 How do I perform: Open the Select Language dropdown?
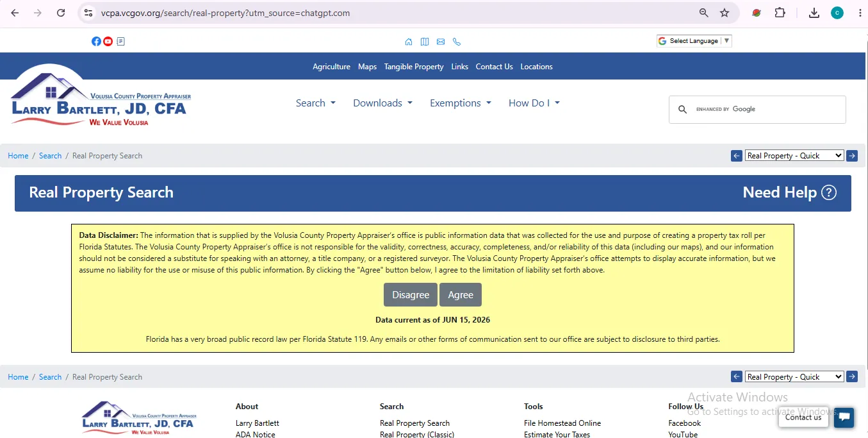click(694, 41)
